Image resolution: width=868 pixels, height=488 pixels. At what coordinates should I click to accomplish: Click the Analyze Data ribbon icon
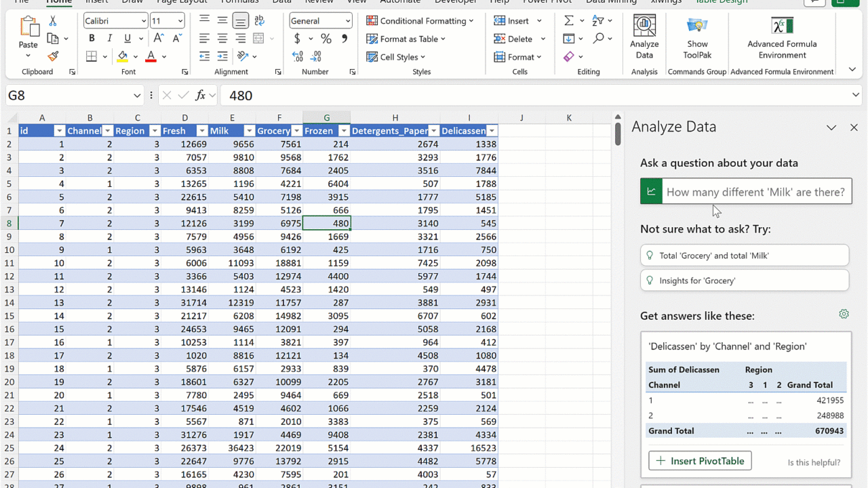(644, 37)
